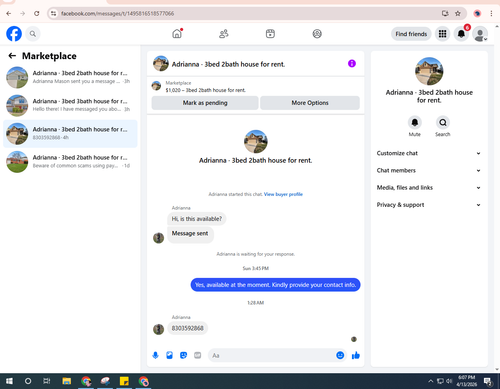
Task: Click the thumbs-up like icon
Action: (356, 355)
